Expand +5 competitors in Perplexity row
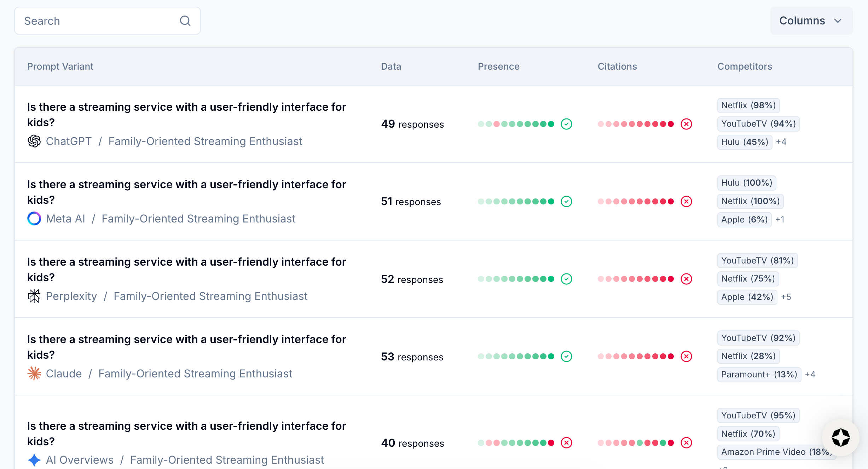This screenshot has height=469, width=868. (x=786, y=297)
